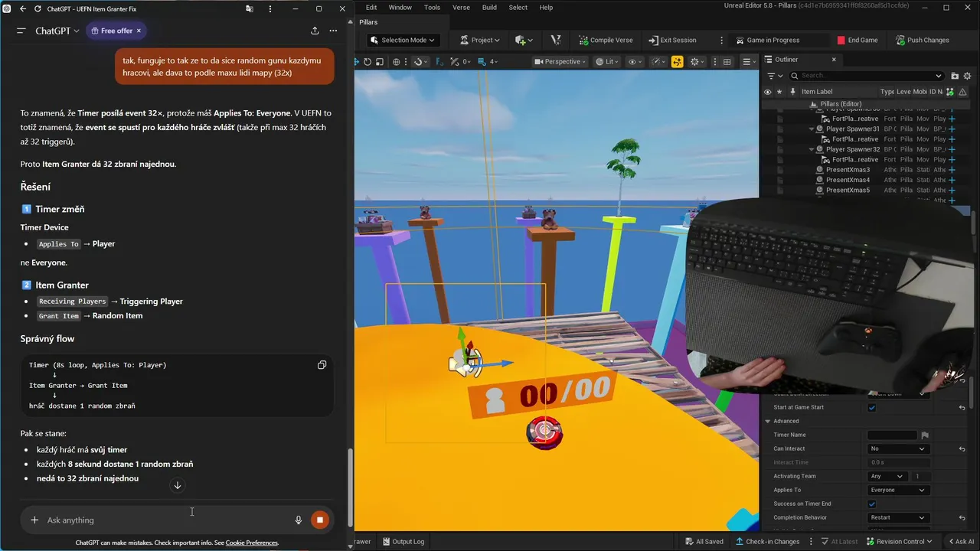
Task: Go back in the ChatGPT window
Action: tap(22, 8)
